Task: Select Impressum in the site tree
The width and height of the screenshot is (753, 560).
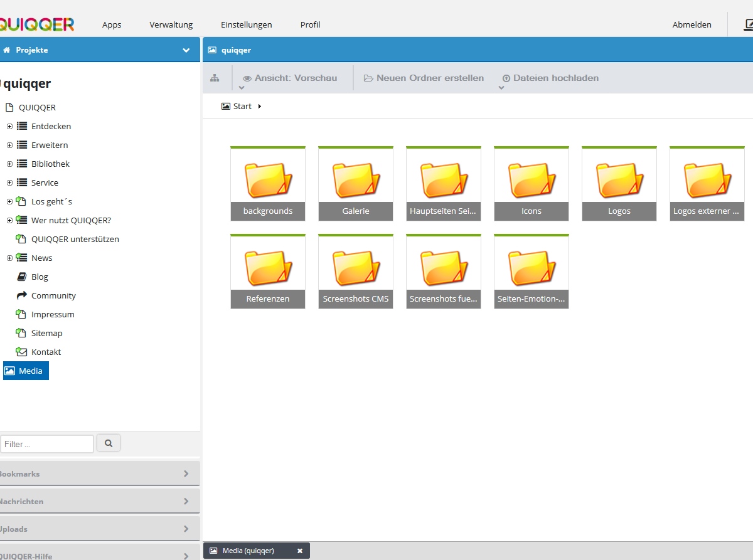Action: pos(53,314)
